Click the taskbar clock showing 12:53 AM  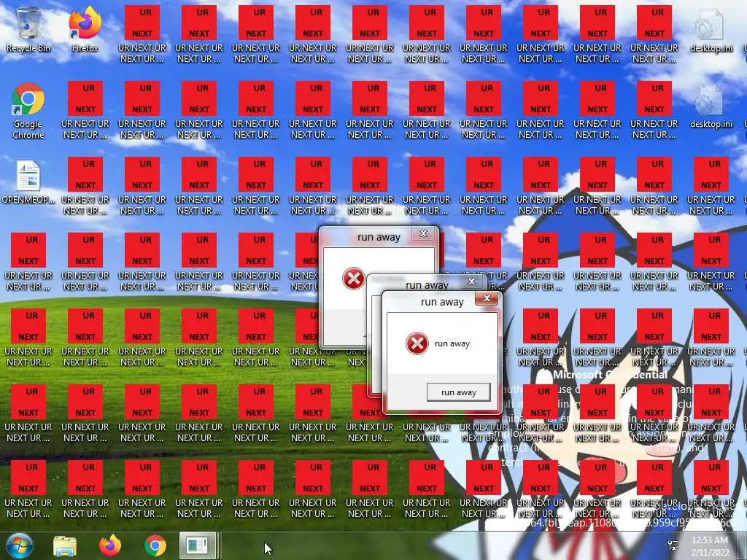[x=710, y=546]
